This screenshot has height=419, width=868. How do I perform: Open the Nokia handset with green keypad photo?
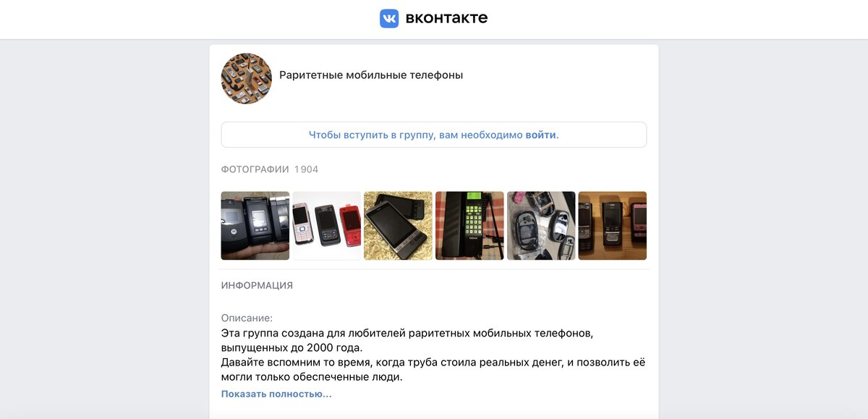469,226
